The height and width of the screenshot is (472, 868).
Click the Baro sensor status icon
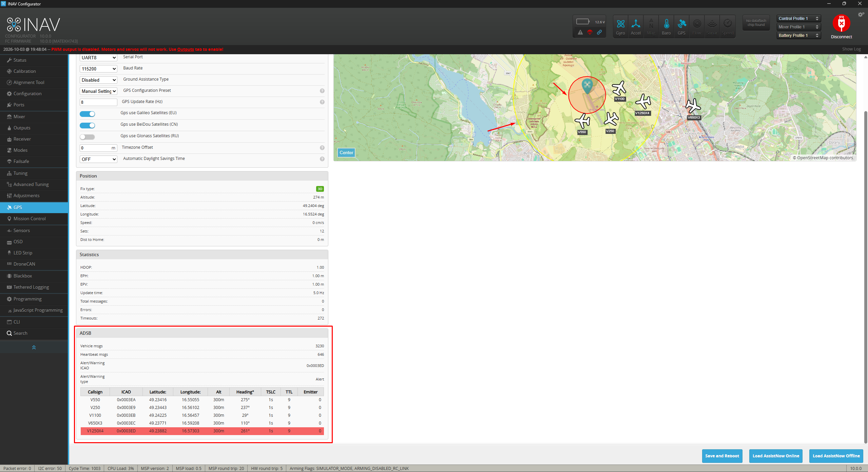(666, 26)
